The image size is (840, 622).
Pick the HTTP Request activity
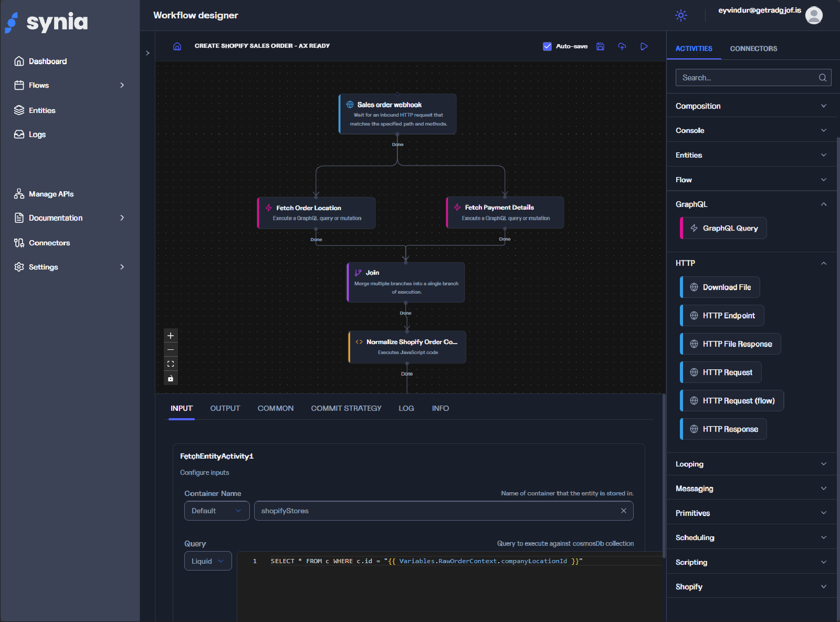[721, 372]
